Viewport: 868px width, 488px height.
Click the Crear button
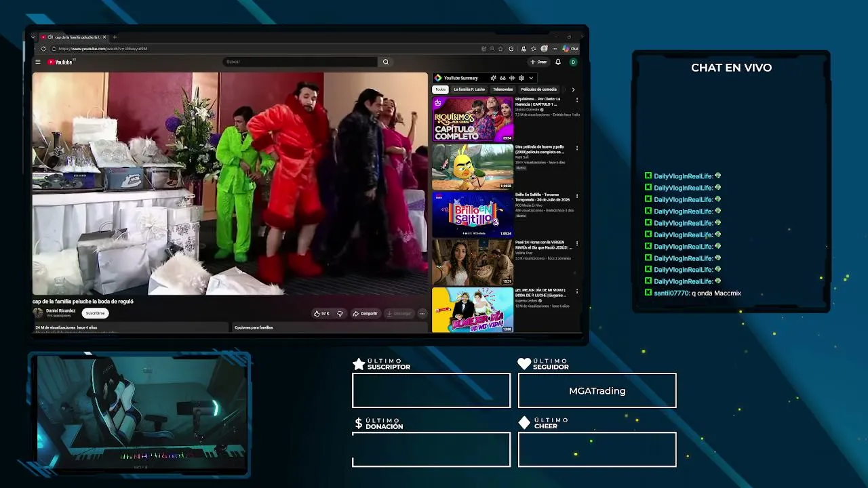538,62
